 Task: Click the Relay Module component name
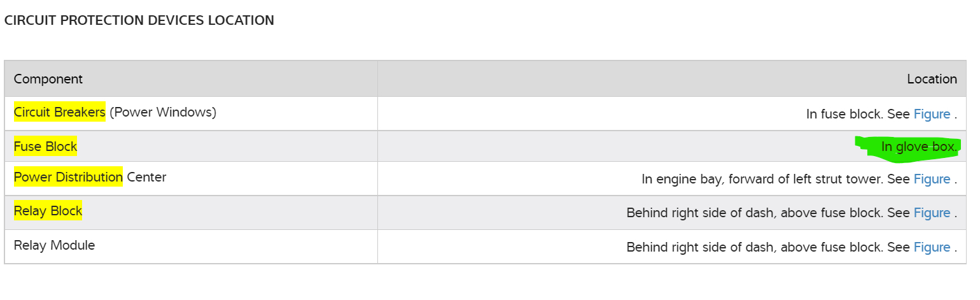(54, 245)
